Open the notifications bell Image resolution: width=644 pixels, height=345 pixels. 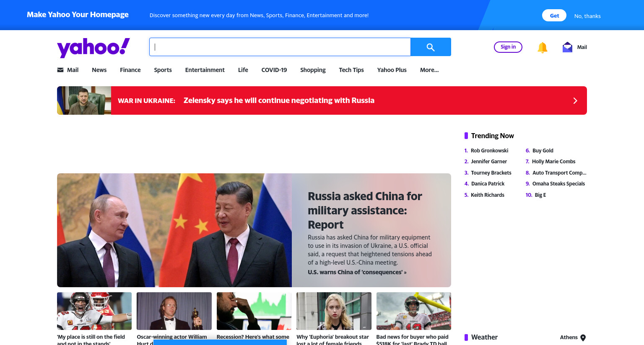tap(543, 47)
